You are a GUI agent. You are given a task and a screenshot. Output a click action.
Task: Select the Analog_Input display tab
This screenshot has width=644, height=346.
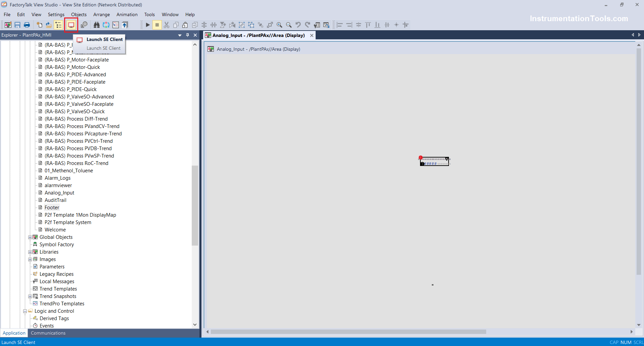[x=259, y=35]
